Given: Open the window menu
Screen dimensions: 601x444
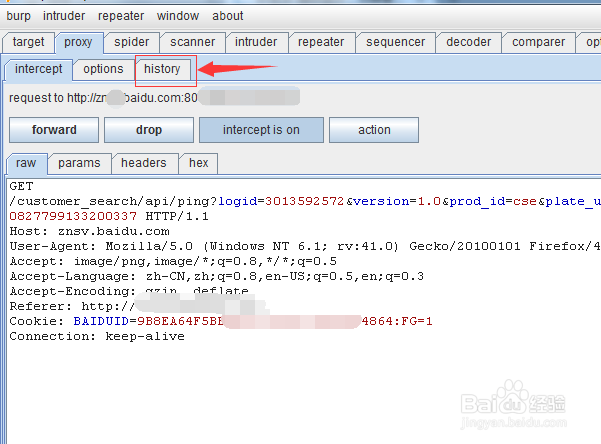Looking at the screenshot, I should 178,16.
